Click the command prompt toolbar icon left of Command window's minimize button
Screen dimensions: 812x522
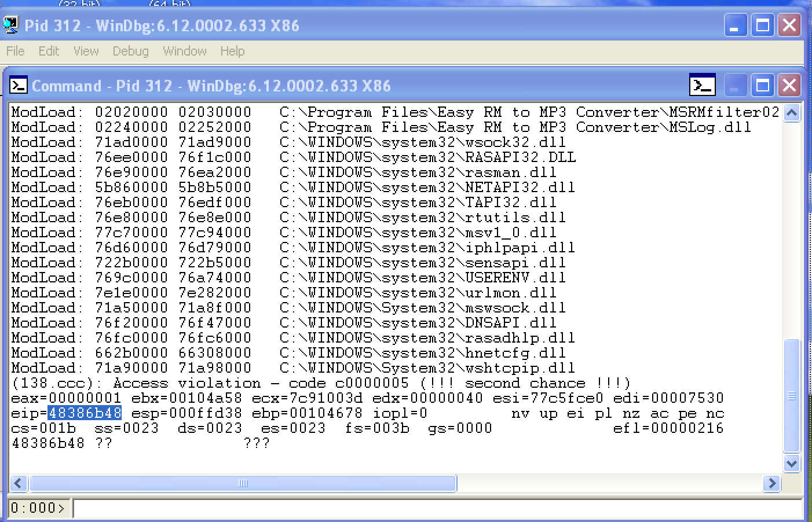point(703,86)
